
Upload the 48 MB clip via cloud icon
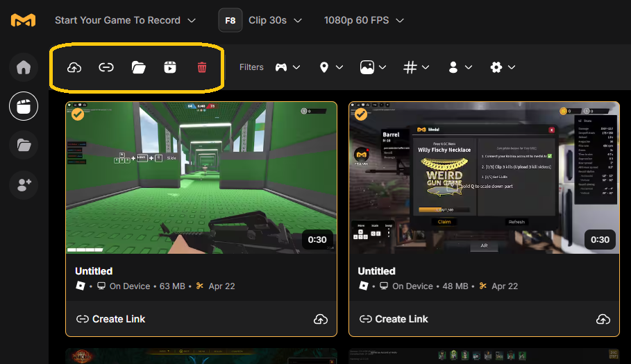[x=603, y=319]
